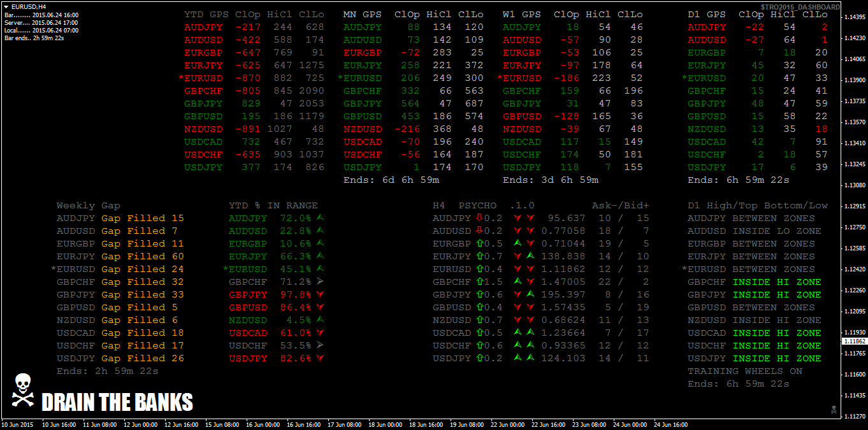Screen dimensions: 868x430
Task: Click the green up arrow before USDCAD 0.5
Action: (x=479, y=333)
